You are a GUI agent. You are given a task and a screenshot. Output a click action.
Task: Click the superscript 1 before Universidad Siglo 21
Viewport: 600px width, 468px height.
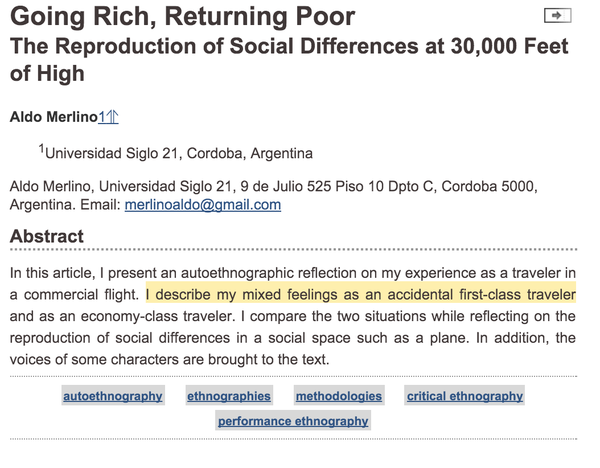[x=41, y=148]
